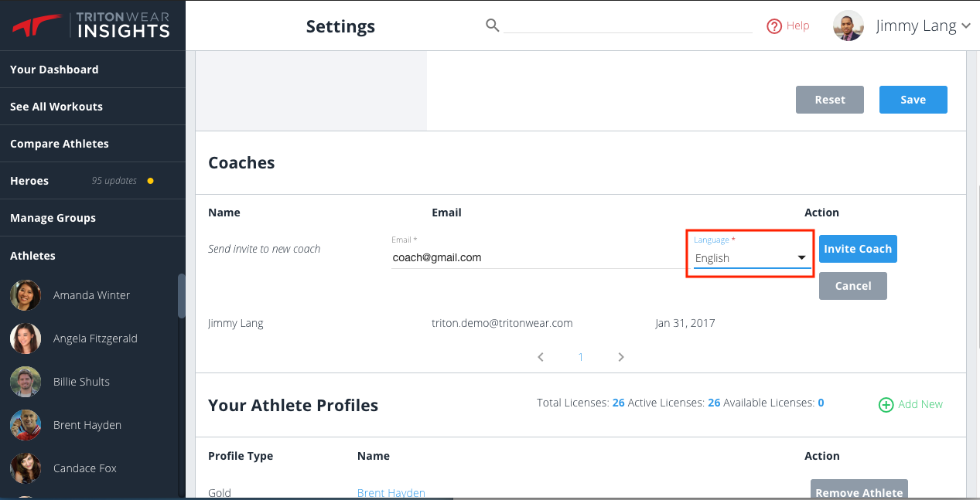This screenshot has height=500, width=980.
Task: Click the sidebar scrollbar thumb
Action: point(182,296)
